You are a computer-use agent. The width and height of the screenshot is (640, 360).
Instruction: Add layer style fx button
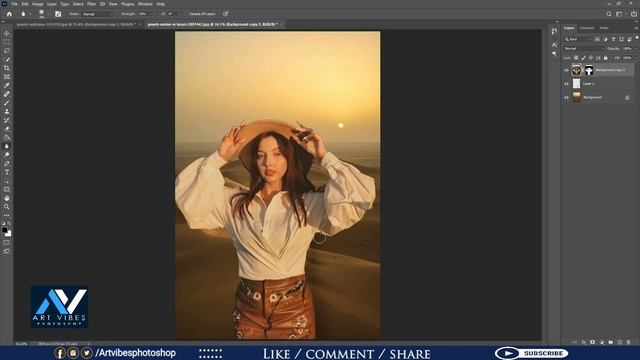point(584,342)
